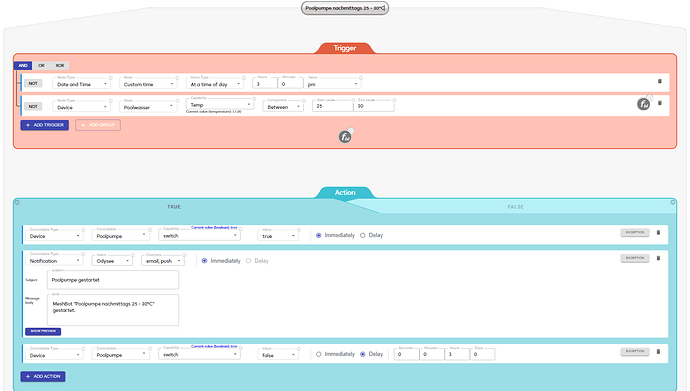Viewport: 690px width, 391px height.
Task: Open Comparator dropdown showing Between
Action: coord(283,107)
